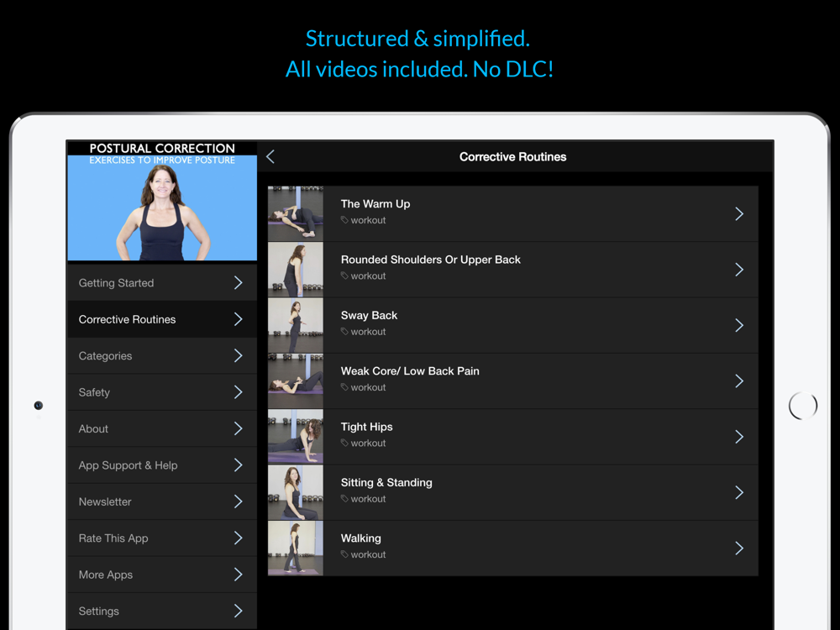
Task: Open the Sitting & Standing routine
Action: point(512,492)
